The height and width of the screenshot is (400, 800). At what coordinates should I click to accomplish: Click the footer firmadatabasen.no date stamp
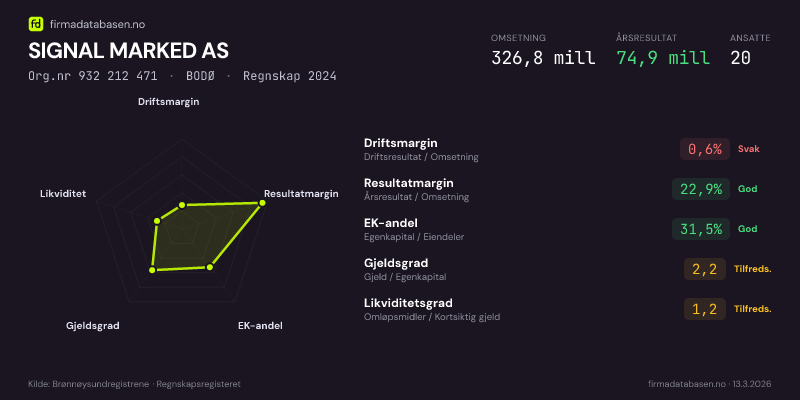[709, 384]
